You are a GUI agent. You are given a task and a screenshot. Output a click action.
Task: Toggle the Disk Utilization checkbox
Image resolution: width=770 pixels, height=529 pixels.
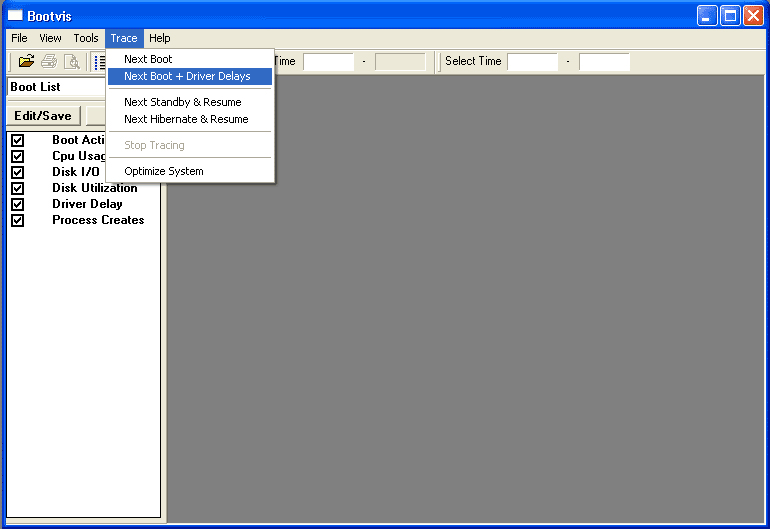pos(18,188)
